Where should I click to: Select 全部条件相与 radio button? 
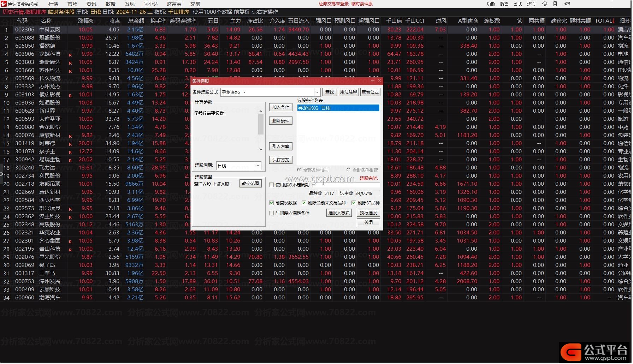299,170
